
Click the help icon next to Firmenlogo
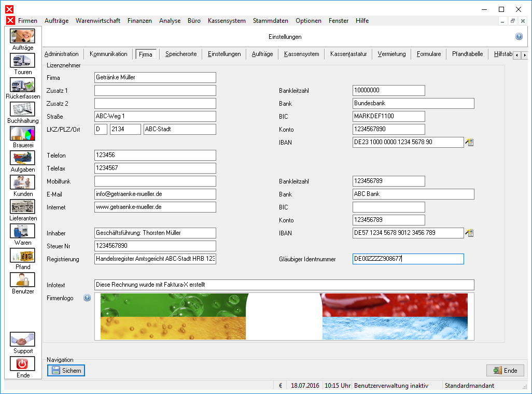click(x=87, y=298)
